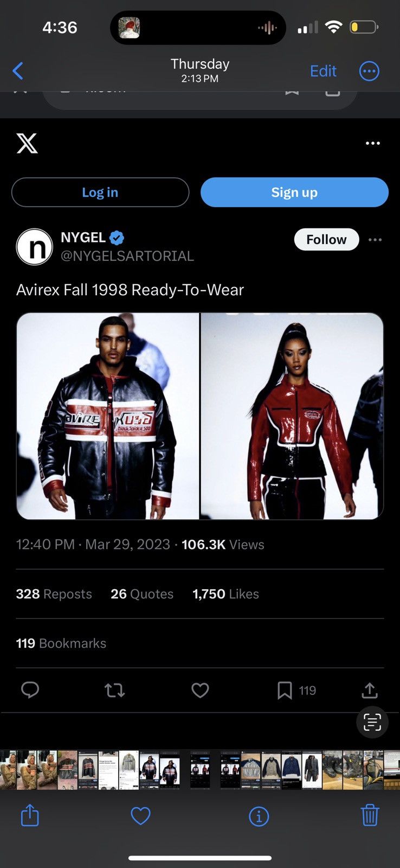Open the red patent jacket runway image

tap(292, 416)
